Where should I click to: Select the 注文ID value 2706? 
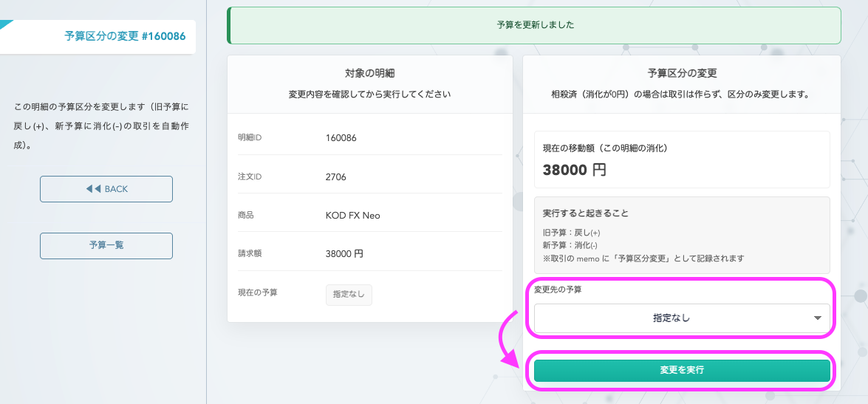(x=335, y=177)
